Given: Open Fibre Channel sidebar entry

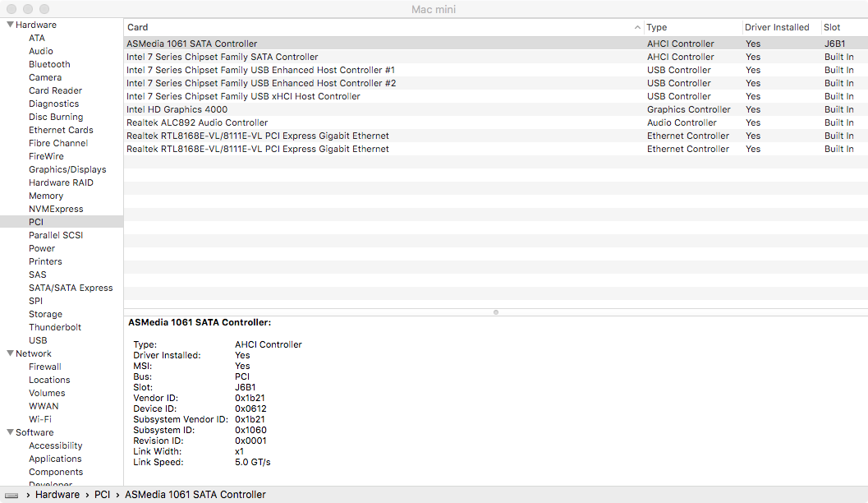Looking at the screenshot, I should [x=58, y=143].
